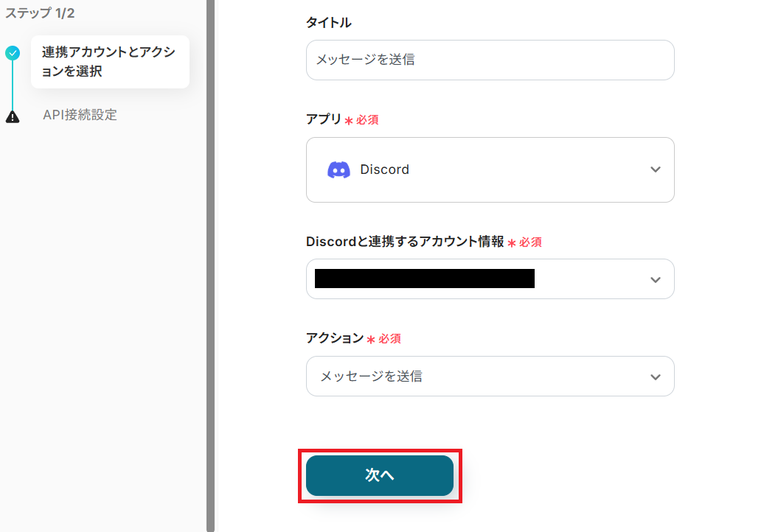Screen dimensions: 778x532
Task: Click the teal checkmark step icon
Action: [13, 53]
